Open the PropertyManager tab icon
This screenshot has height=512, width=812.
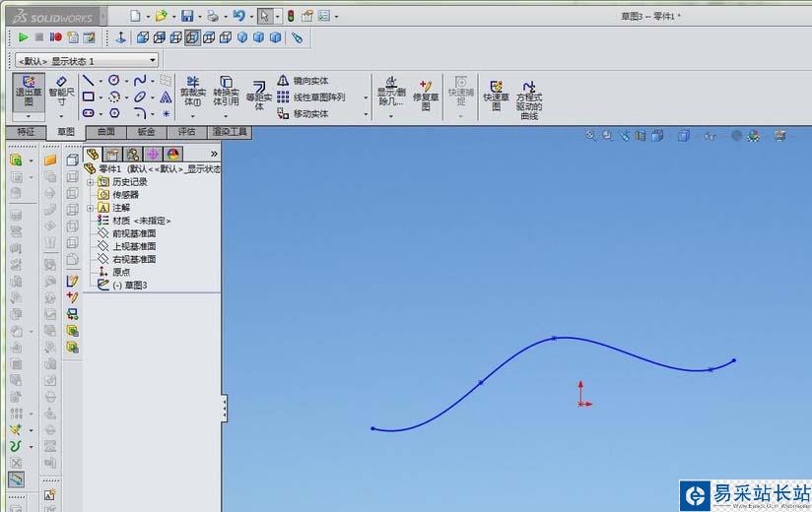click(x=112, y=154)
